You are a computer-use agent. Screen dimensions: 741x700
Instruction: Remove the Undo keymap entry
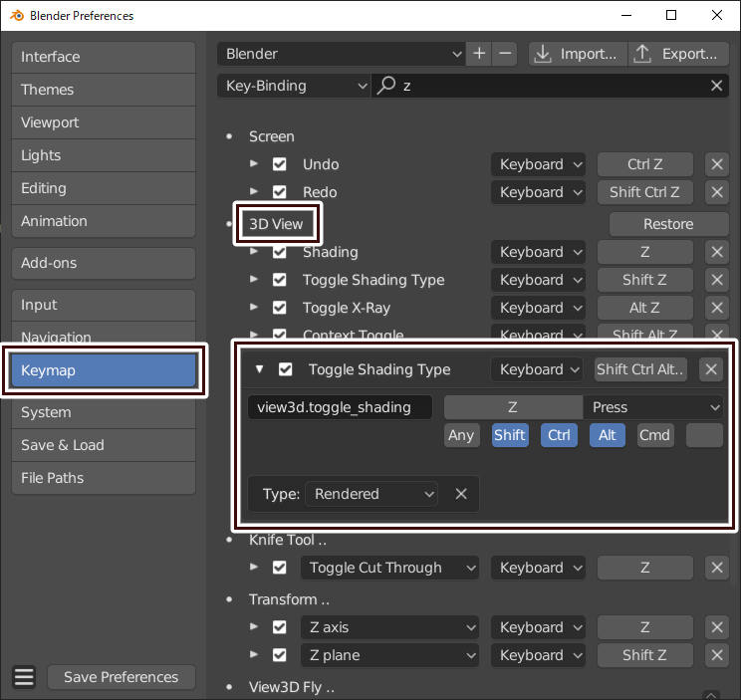pos(716,164)
